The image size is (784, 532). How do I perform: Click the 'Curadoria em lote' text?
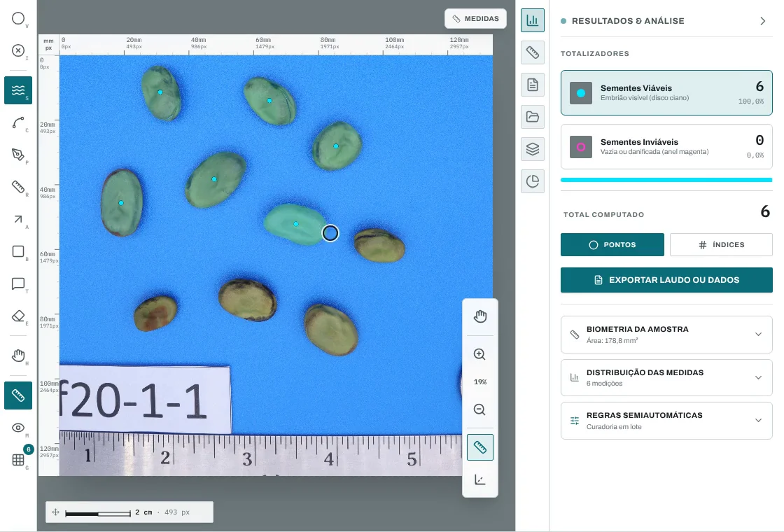tap(614, 426)
